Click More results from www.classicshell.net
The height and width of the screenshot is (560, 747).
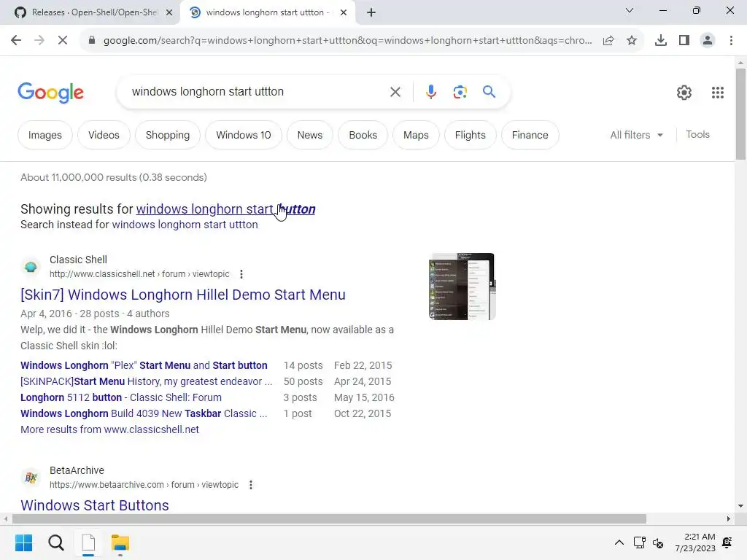109,429
